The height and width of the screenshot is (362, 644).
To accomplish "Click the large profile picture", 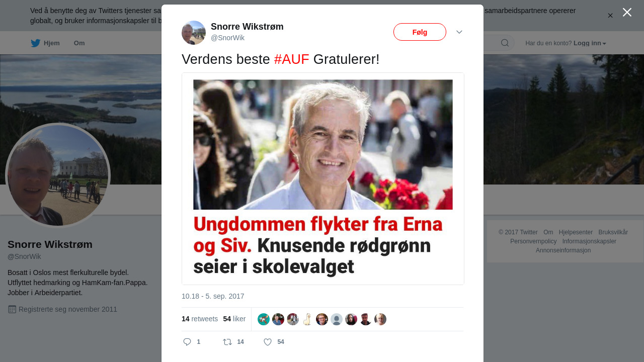I will (58, 175).
